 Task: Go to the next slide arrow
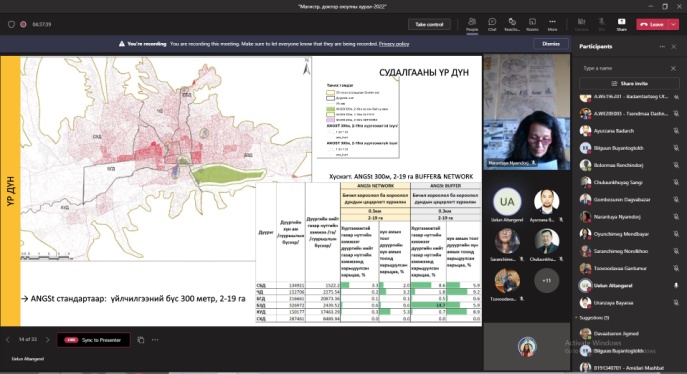(47, 339)
